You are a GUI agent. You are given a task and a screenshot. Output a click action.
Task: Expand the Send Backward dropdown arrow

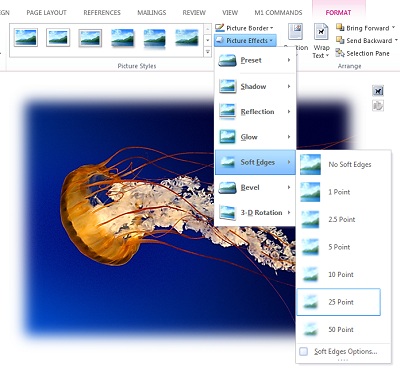tap(396, 40)
